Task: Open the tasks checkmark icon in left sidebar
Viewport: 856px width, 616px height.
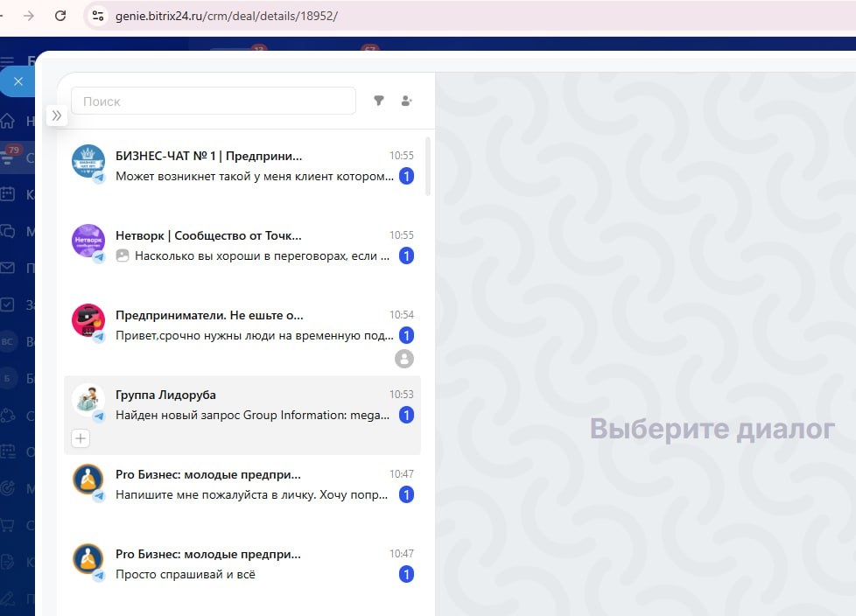Action: (x=7, y=304)
